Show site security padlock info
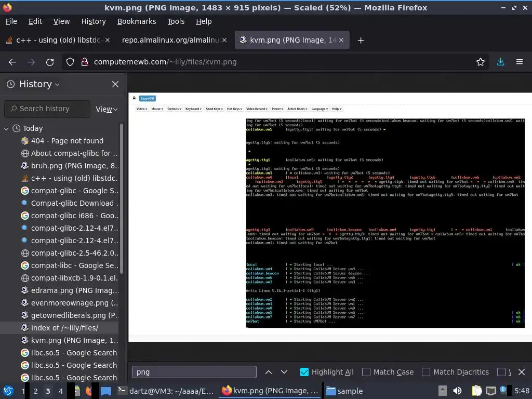Viewport: 532px width, 399px height. (85, 62)
